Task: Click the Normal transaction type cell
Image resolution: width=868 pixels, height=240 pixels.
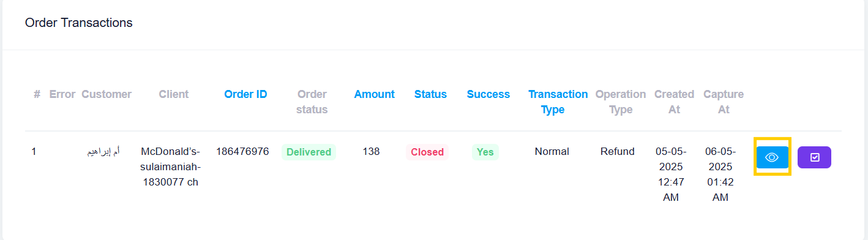Action: 552,151
